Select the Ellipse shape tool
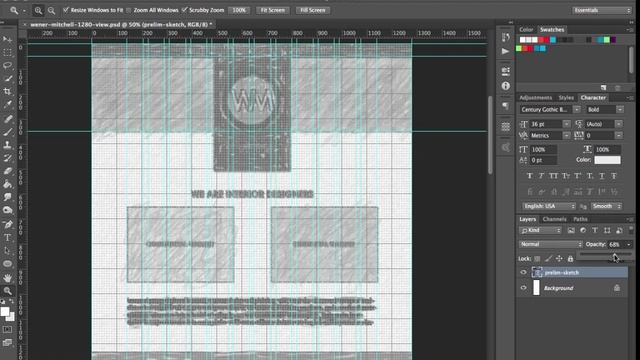The width and height of the screenshot is (640, 360). pos(7,264)
